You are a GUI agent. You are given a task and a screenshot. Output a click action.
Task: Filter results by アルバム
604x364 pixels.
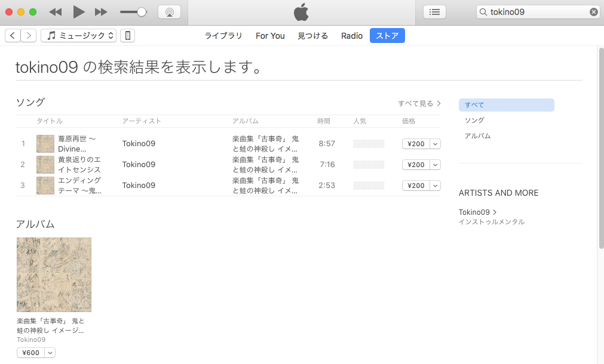click(477, 136)
